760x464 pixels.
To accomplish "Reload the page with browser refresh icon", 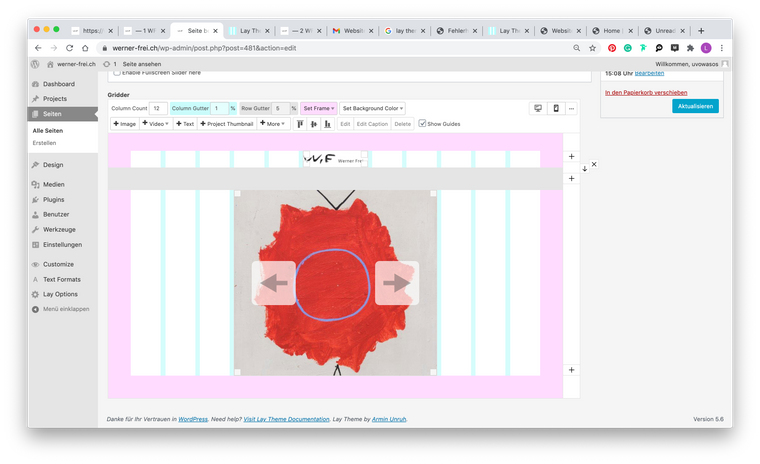I will point(70,47).
